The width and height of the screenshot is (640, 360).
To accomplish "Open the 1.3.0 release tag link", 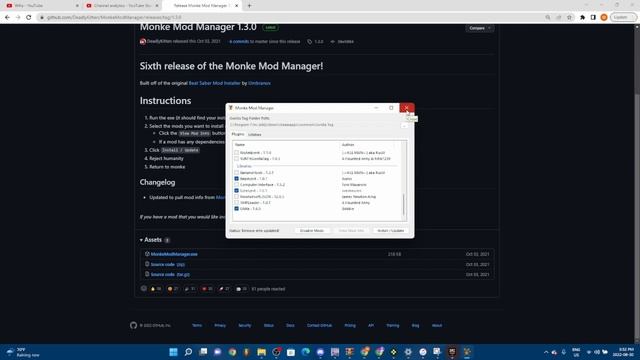I will coord(316,42).
